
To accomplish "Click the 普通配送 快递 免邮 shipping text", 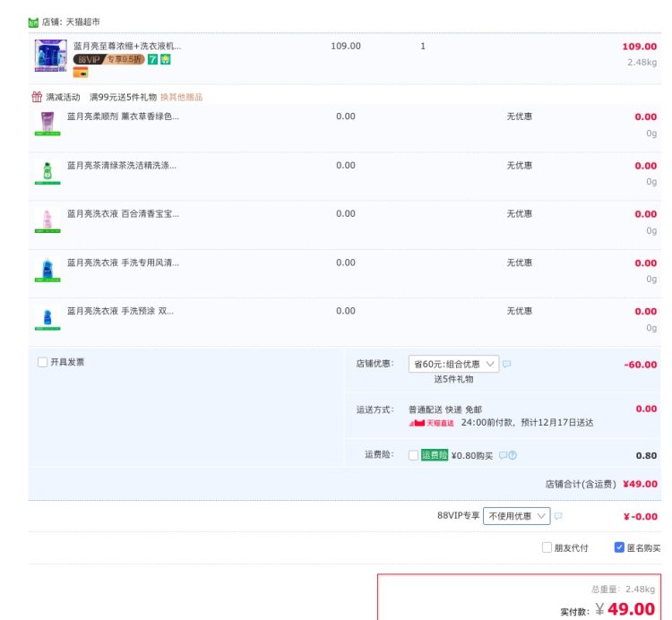I will coord(445,409).
